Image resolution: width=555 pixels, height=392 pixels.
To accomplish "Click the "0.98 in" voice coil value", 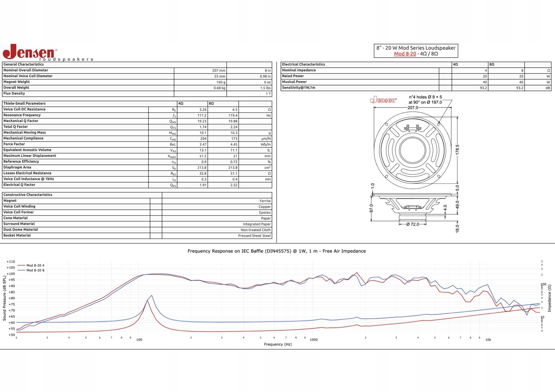I will point(265,76).
